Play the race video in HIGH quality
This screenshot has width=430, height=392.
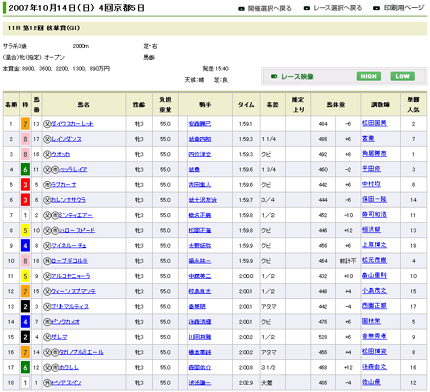[x=369, y=76]
